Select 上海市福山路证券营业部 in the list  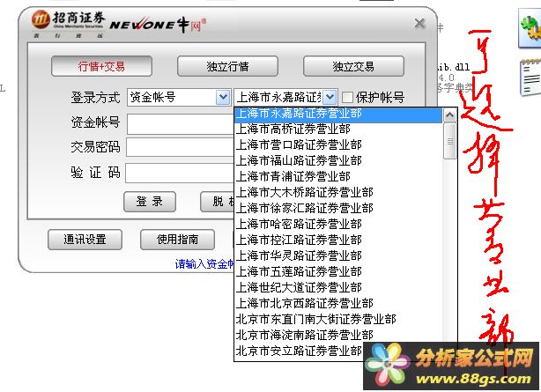click(338, 161)
